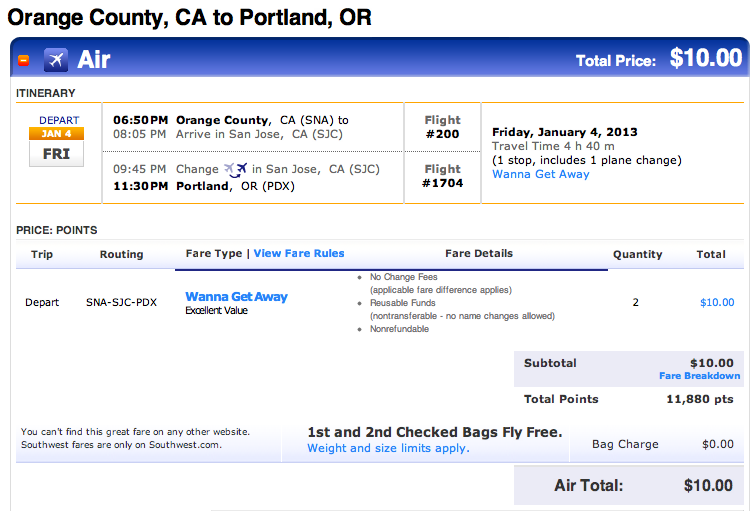Collapse the Air section with the orange minus icon
Image resolution: width=756 pixels, height=511 pixels.
(23, 60)
